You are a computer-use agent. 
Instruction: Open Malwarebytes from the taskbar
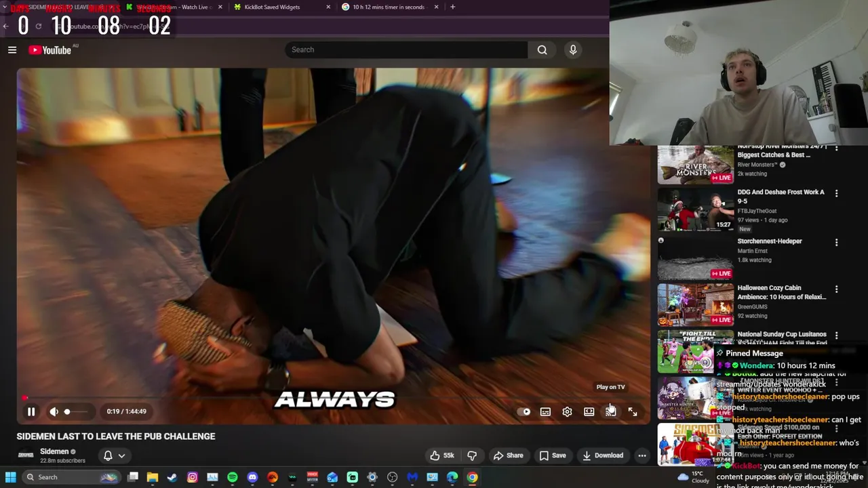[x=412, y=477]
